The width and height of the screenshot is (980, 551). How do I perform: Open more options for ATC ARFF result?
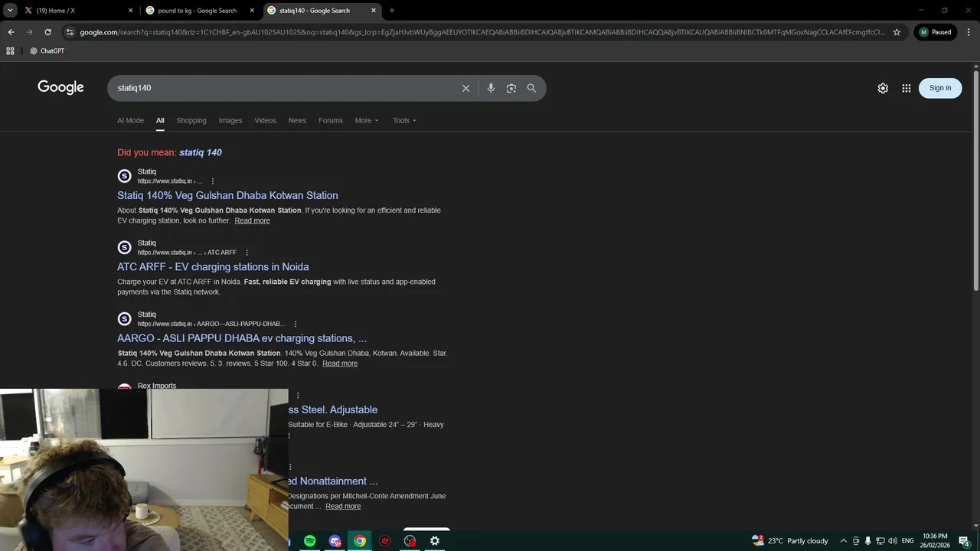(247, 253)
